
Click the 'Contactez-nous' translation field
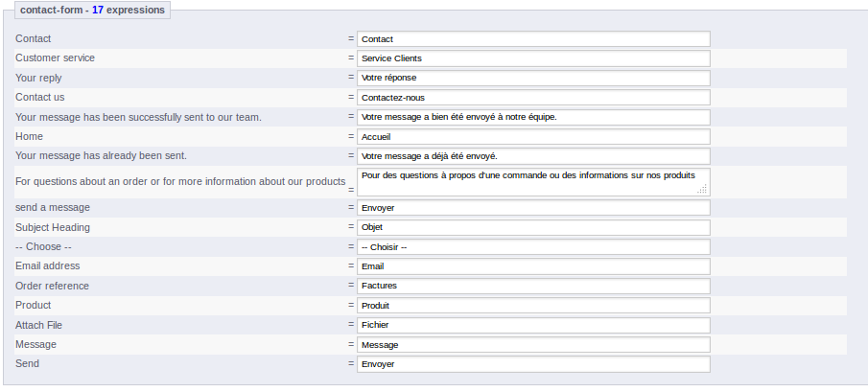[x=532, y=98]
